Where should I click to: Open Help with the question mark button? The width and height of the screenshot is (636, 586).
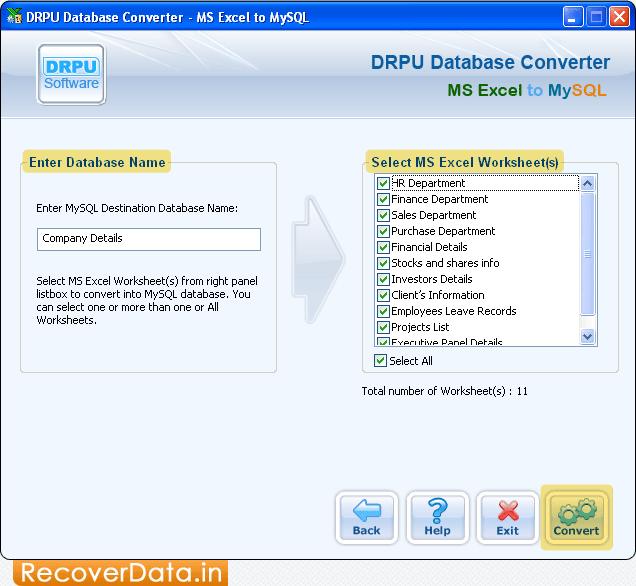[x=437, y=517]
